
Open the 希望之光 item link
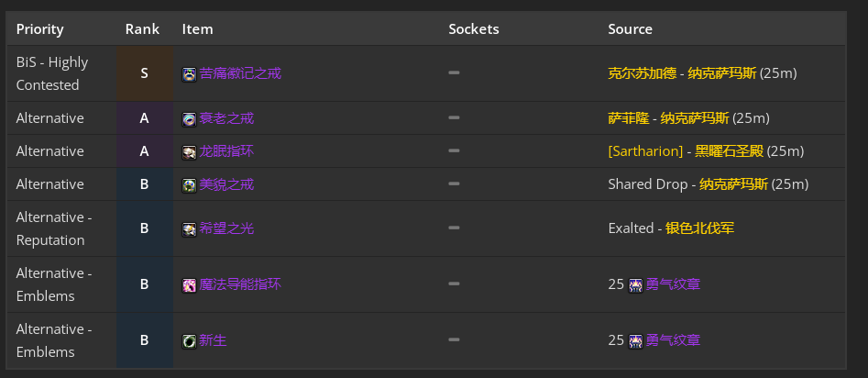226,228
